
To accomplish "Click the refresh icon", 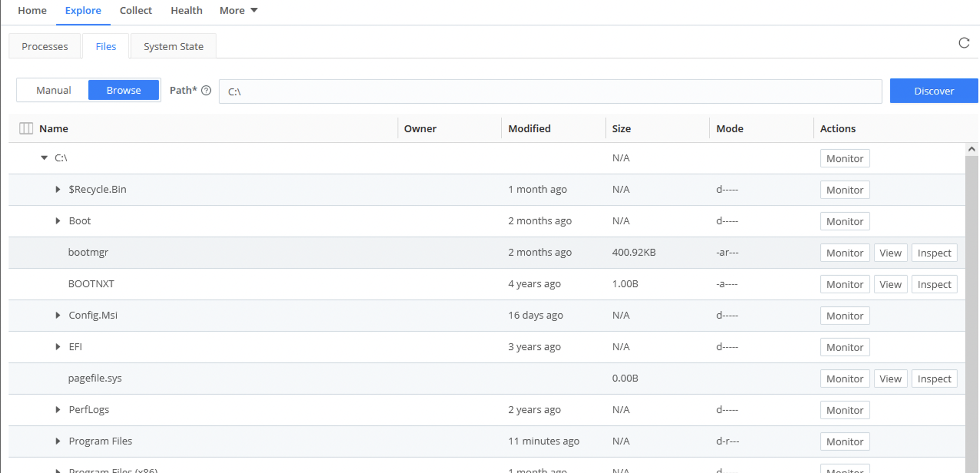I will [964, 43].
